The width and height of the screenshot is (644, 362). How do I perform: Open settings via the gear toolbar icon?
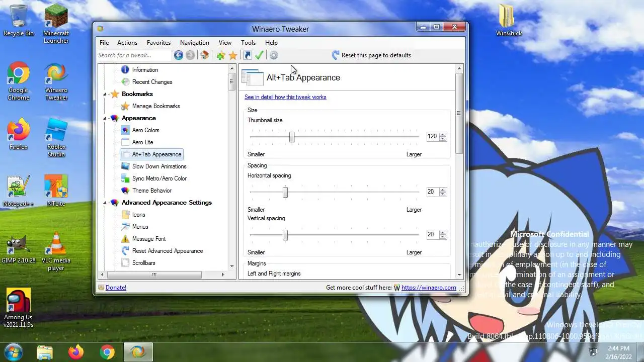(x=274, y=55)
